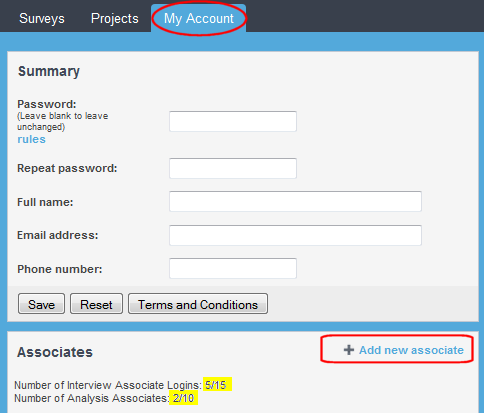The image size is (484, 413).
Task: Focus the Phone number field
Action: tap(233, 268)
